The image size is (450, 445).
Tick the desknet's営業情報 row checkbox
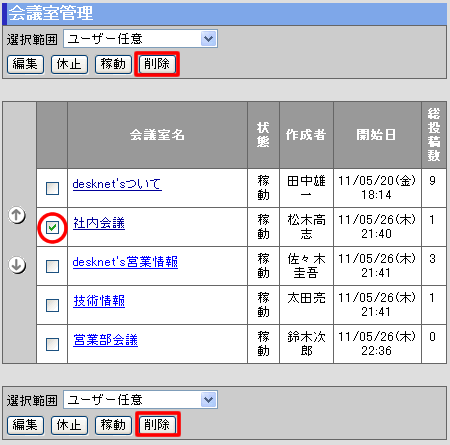click(52, 266)
